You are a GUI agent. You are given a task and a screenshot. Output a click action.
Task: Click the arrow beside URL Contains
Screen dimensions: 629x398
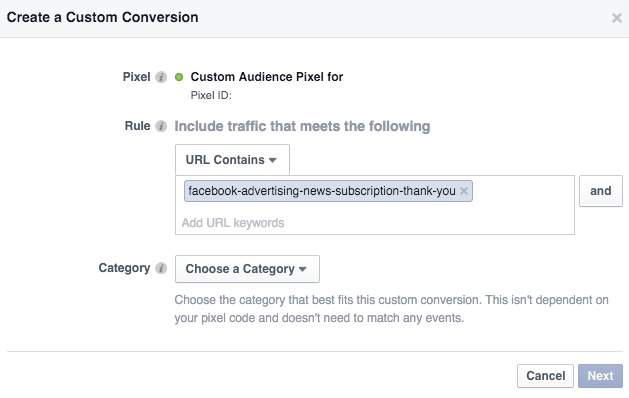(x=273, y=160)
